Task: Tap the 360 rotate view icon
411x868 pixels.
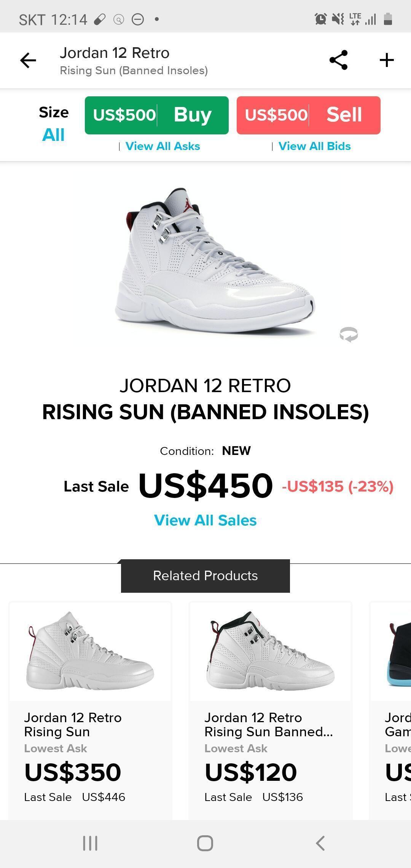Action: pyautogui.click(x=349, y=335)
